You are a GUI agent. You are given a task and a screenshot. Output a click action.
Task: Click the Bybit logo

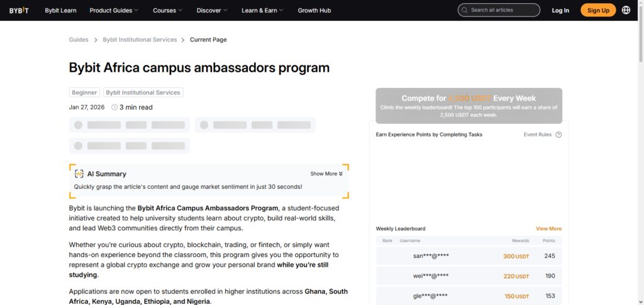click(19, 10)
